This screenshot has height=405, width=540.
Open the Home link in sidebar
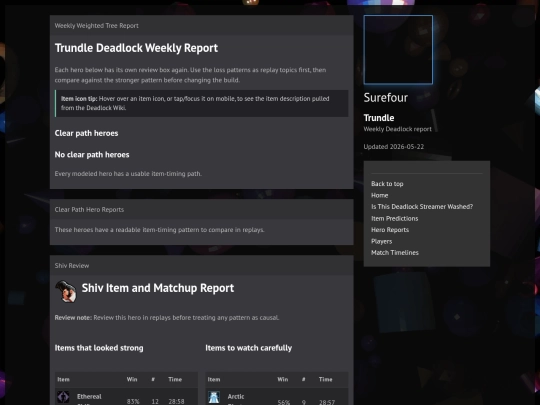[x=380, y=195]
